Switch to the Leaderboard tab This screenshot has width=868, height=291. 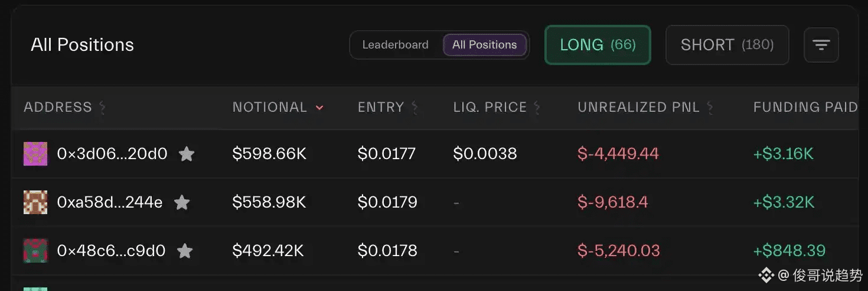(x=395, y=45)
